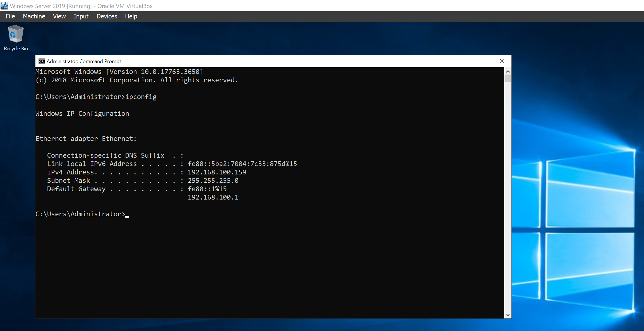Image resolution: width=644 pixels, height=331 pixels.
Task: Click the scrollbar up arrow in Command Prompt
Action: (508, 71)
